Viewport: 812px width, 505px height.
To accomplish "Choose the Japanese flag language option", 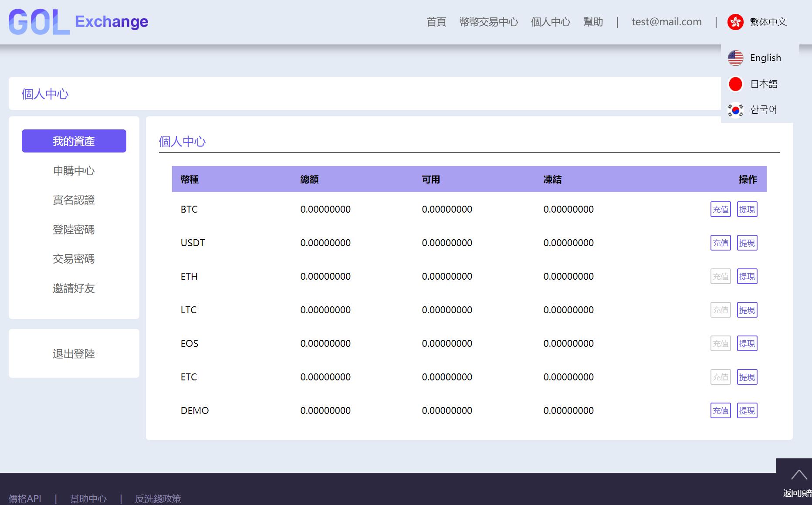I will pyautogui.click(x=736, y=84).
